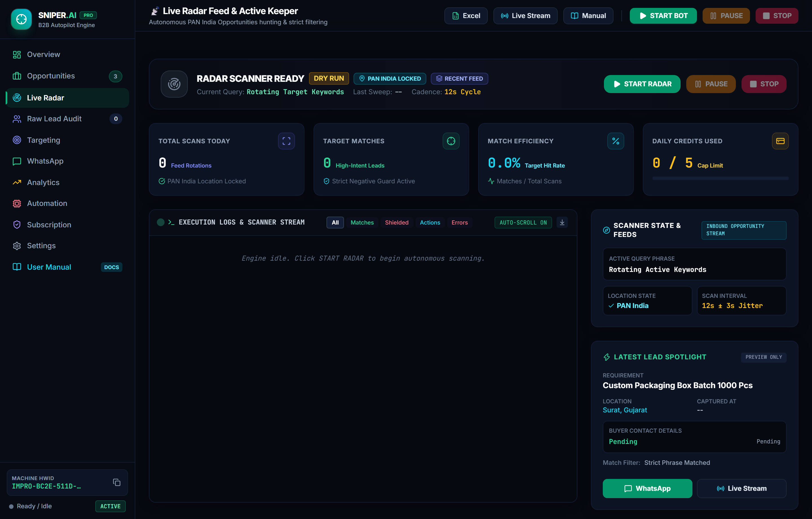
Task: Filter logs by Shielded
Action: tap(397, 222)
